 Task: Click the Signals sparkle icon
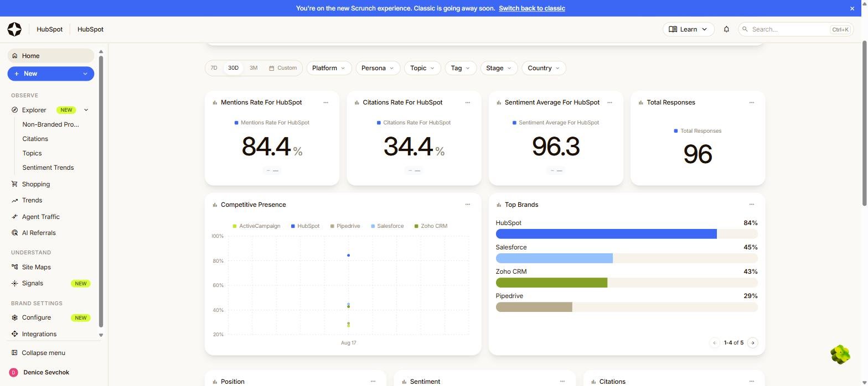click(14, 283)
